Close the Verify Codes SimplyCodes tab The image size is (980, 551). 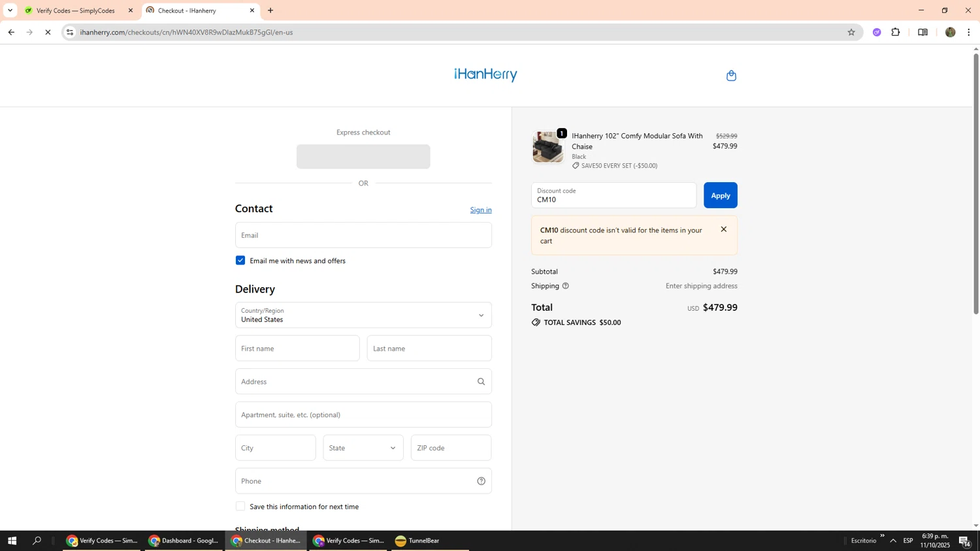131,10
